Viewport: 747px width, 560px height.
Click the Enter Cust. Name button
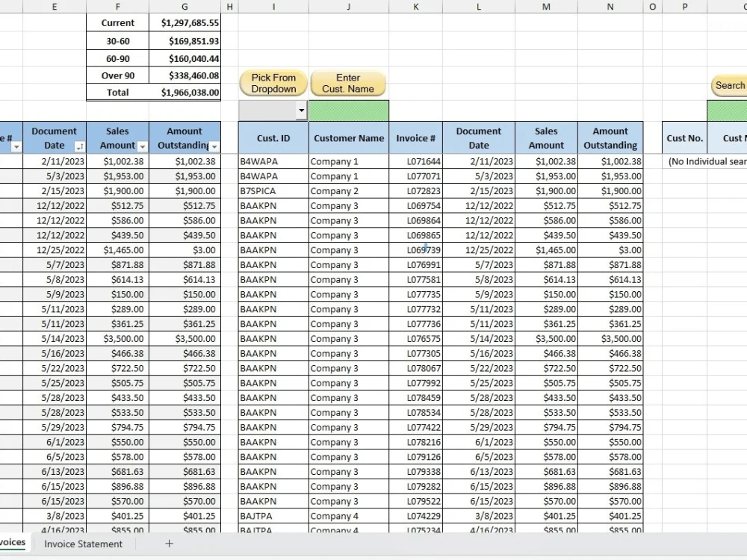pos(348,84)
